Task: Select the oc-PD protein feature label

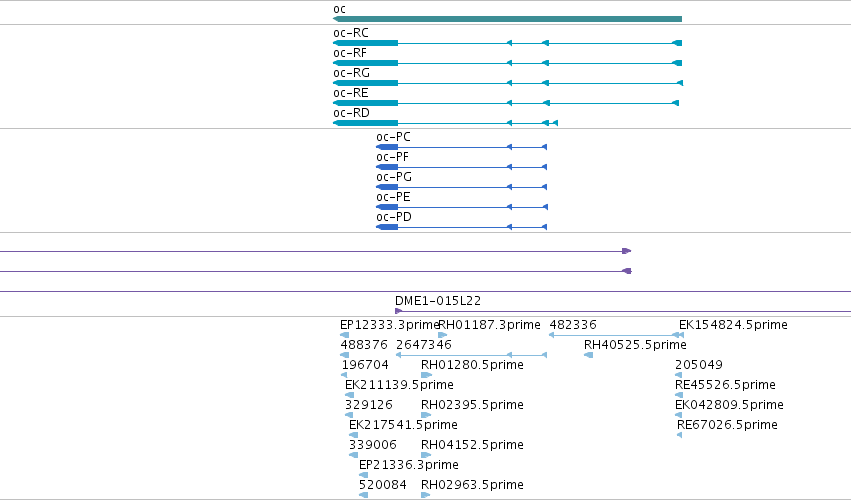Action: click(394, 217)
